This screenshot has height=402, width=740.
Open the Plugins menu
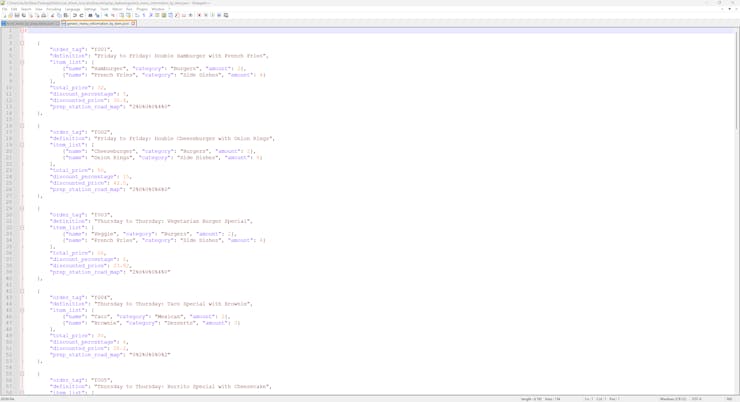(142, 9)
